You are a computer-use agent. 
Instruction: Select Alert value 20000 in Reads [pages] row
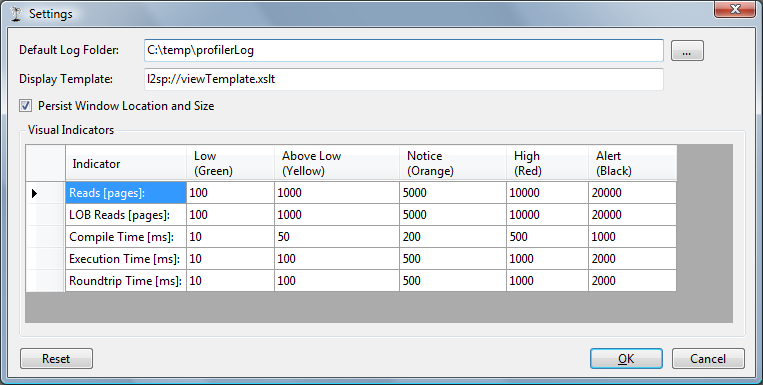tap(633, 193)
